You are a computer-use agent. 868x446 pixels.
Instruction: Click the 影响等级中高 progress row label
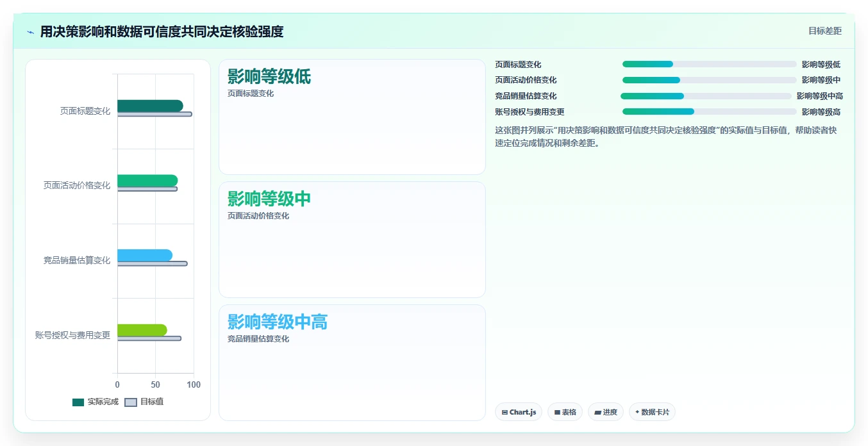[x=819, y=96]
